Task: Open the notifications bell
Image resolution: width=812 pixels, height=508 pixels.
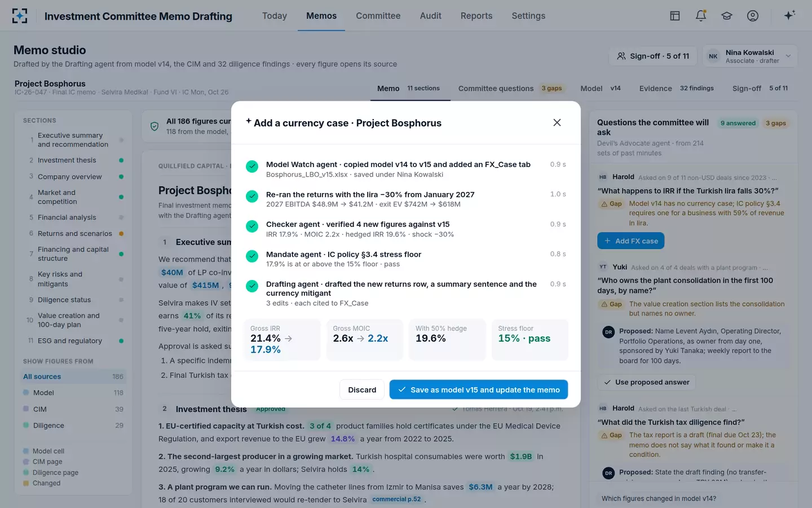Action: [701, 16]
